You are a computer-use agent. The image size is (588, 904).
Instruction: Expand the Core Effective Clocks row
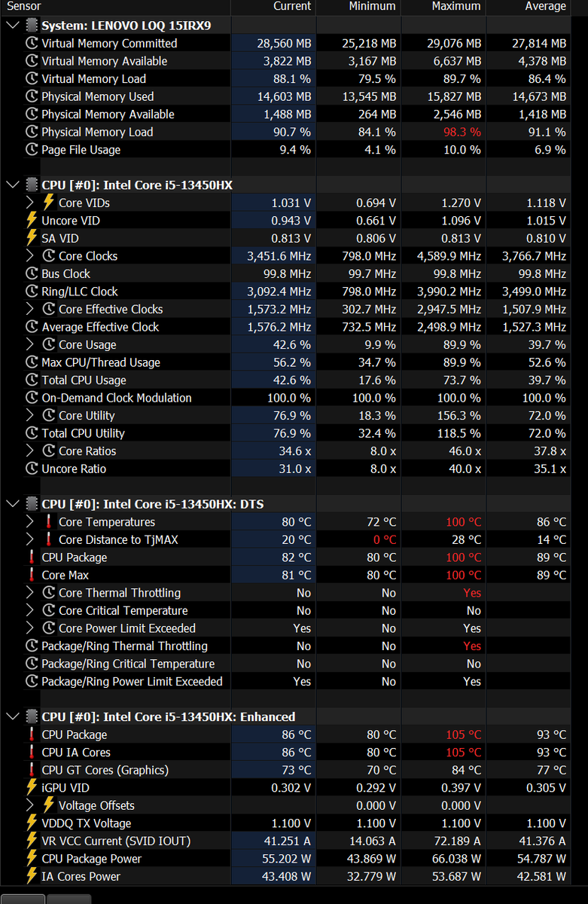[x=30, y=309]
